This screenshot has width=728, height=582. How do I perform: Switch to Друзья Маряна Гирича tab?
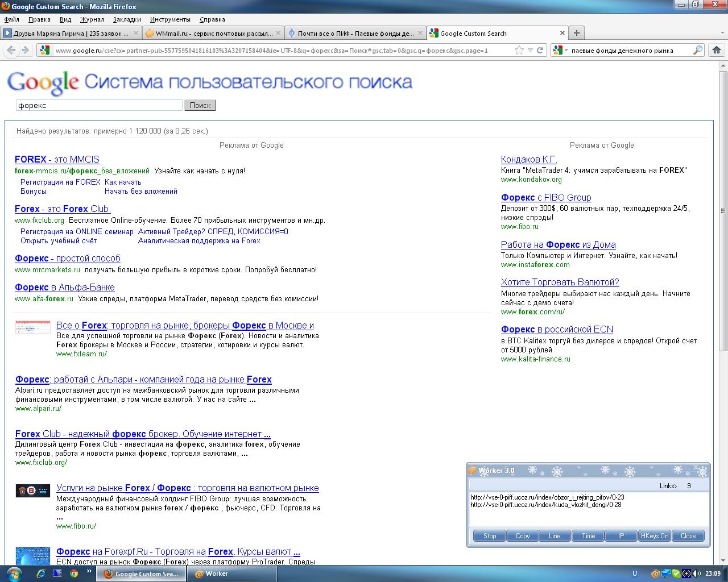(x=71, y=33)
